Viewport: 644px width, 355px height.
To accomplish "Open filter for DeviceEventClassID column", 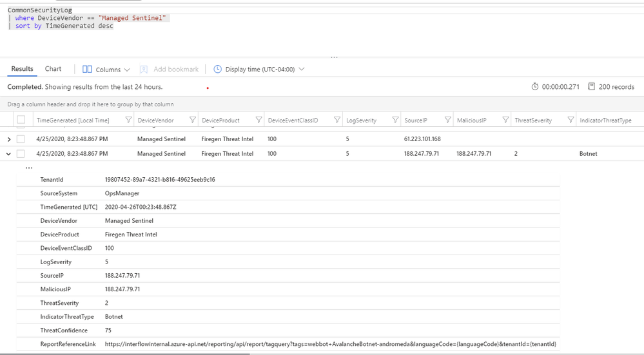I will [337, 120].
